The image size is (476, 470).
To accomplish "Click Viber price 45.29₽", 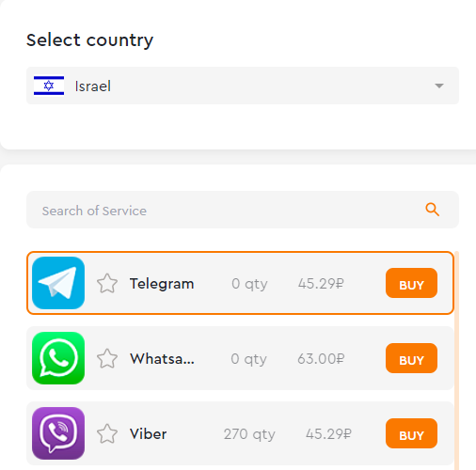I will (328, 434).
